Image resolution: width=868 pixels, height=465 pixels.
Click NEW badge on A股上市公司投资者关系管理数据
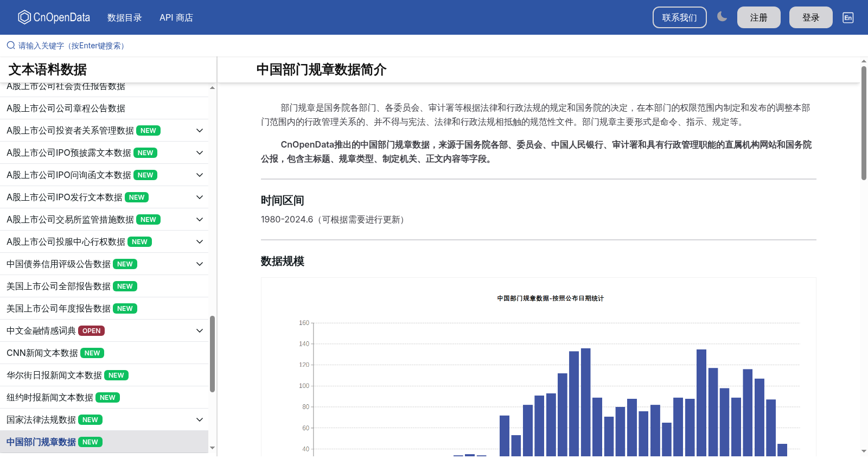(x=148, y=131)
